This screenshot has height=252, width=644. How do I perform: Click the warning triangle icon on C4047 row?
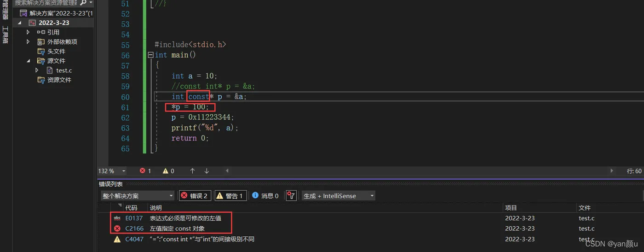pyautogui.click(x=117, y=239)
